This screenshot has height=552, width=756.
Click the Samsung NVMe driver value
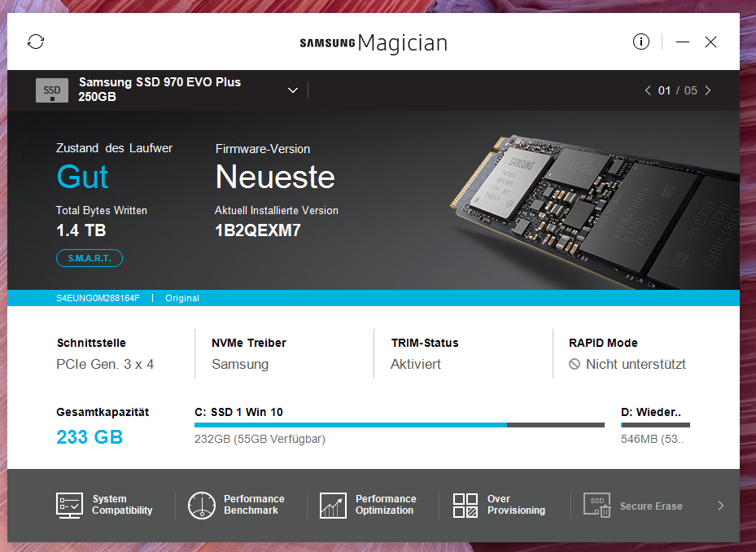tap(240, 364)
